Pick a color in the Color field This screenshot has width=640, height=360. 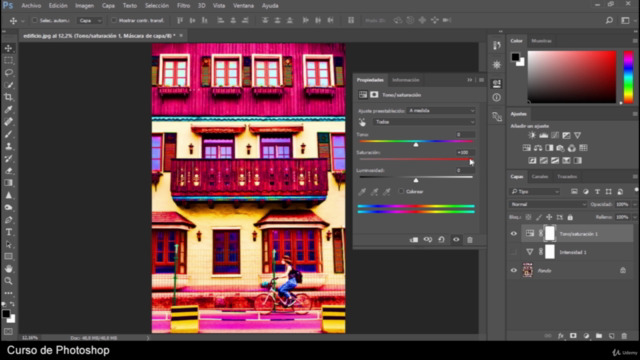point(572,77)
